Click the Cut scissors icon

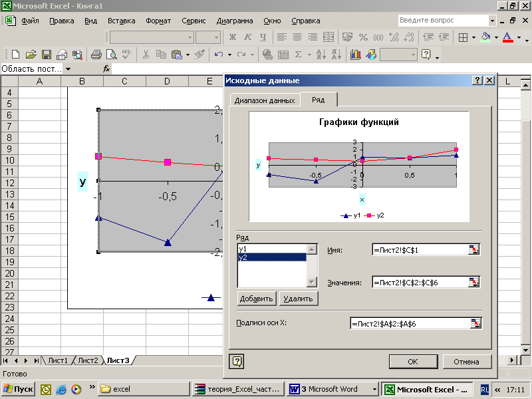tap(146, 55)
